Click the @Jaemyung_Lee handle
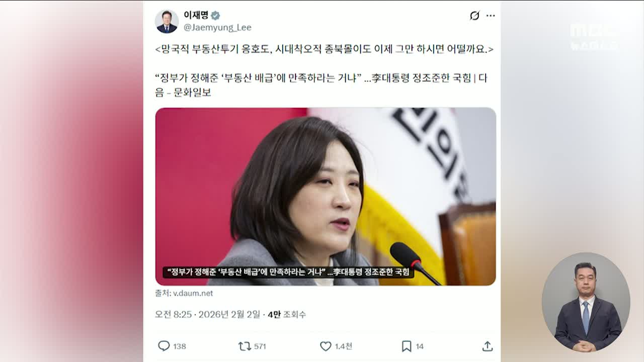This screenshot has width=644, height=362. (217, 27)
